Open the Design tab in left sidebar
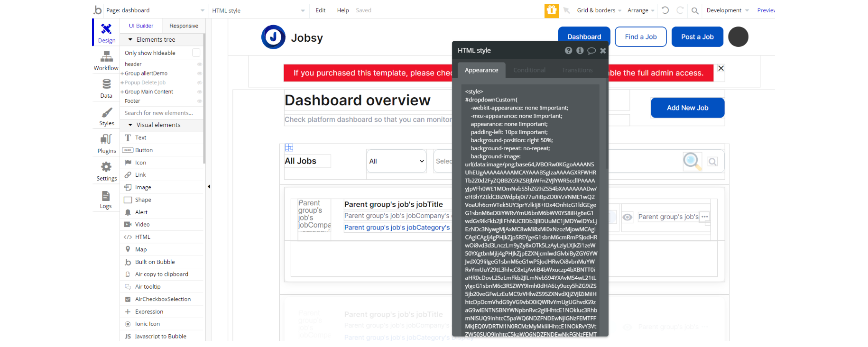The image size is (868, 347). tap(106, 33)
